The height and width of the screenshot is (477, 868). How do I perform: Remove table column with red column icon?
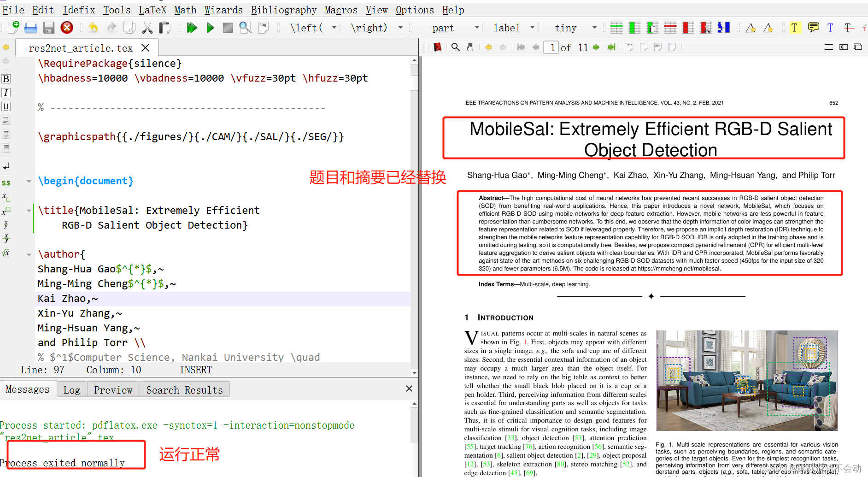[x=688, y=28]
